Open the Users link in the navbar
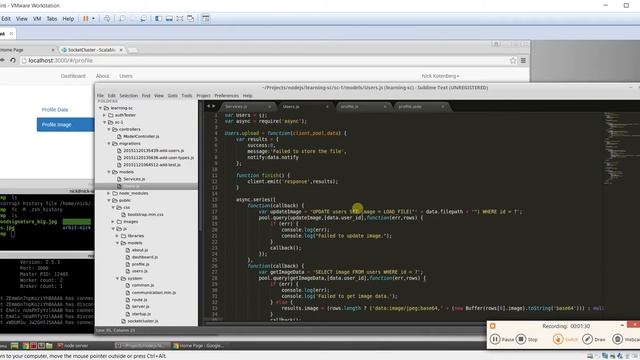The height and width of the screenshot is (360, 640). tap(126, 76)
